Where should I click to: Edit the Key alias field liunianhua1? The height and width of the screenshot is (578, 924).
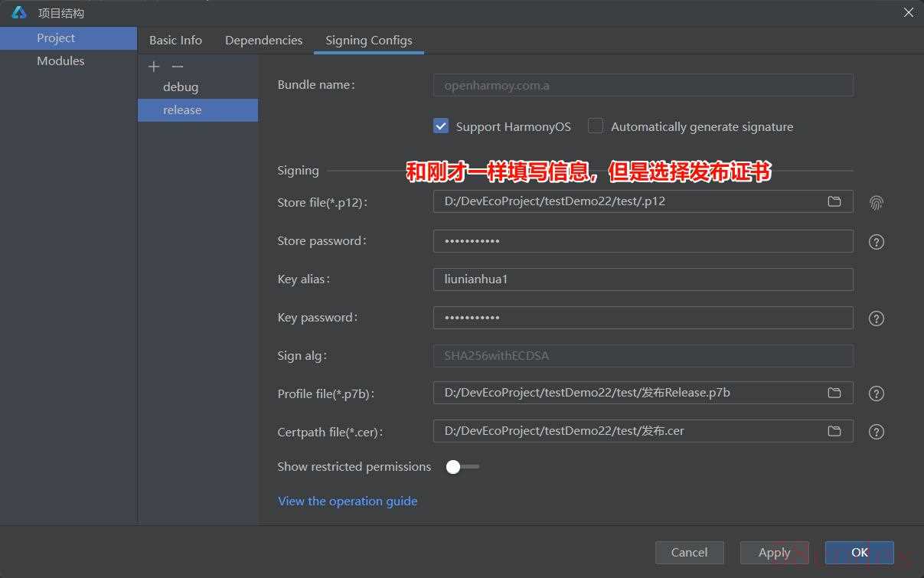click(x=643, y=279)
